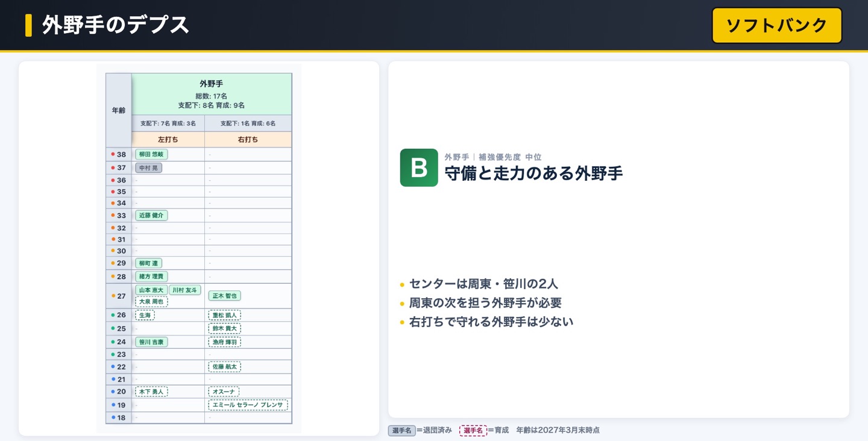This screenshot has height=441, width=868.
Task: Select the 正木 智也 player chip
Action: point(225,296)
